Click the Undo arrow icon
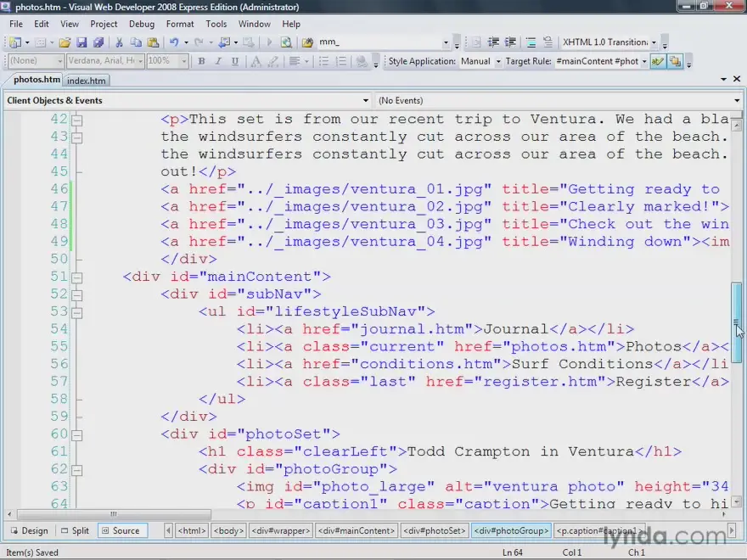 click(174, 42)
